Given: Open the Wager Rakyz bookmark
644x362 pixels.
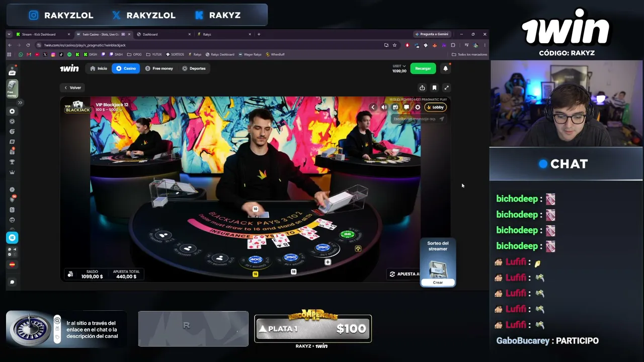Looking at the screenshot, I should pos(250,54).
